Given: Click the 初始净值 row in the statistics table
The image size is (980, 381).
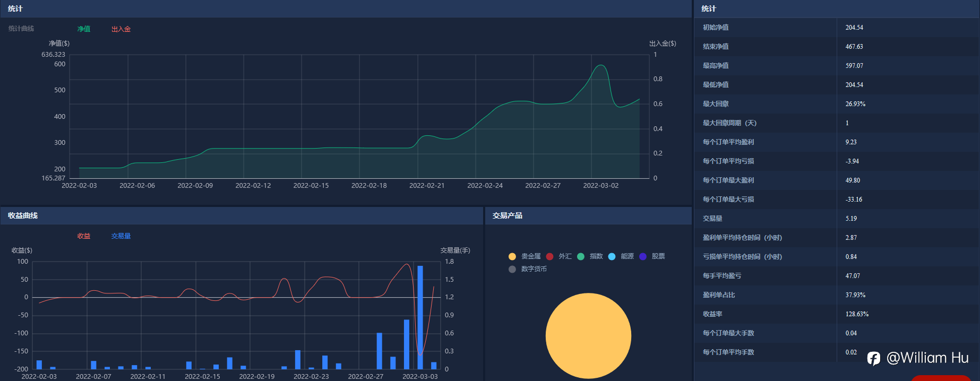Looking at the screenshot, I should (x=836, y=28).
